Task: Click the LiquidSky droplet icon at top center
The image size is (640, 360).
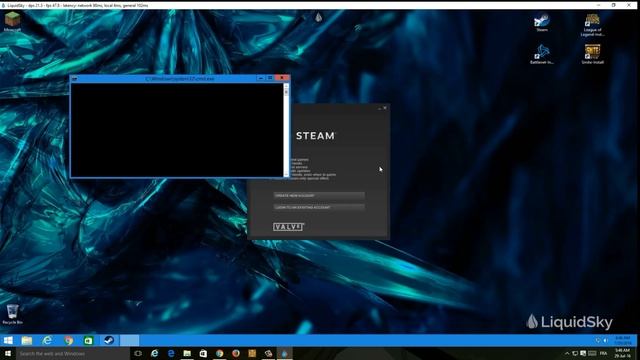Action: pyautogui.click(x=319, y=17)
